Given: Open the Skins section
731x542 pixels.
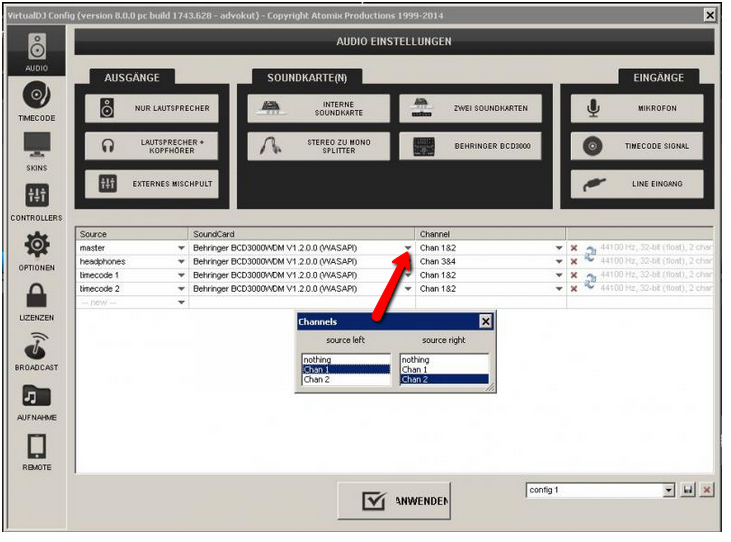Looking at the screenshot, I should pyautogui.click(x=36, y=151).
